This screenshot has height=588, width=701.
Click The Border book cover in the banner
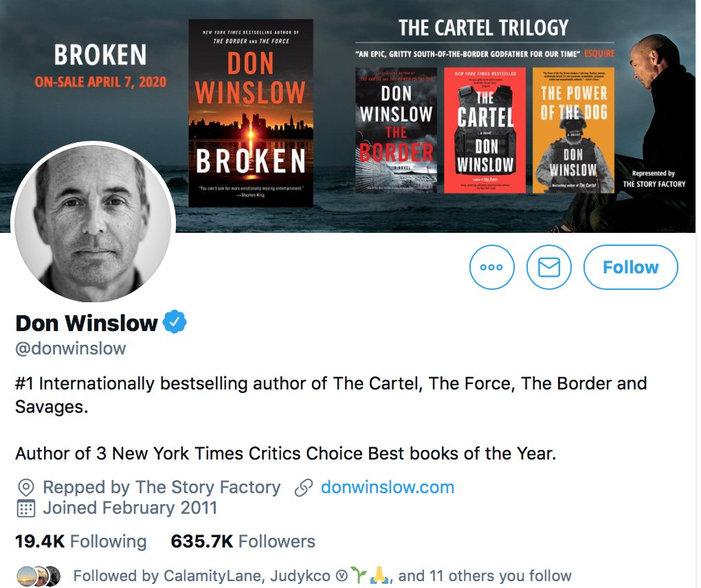point(396,130)
